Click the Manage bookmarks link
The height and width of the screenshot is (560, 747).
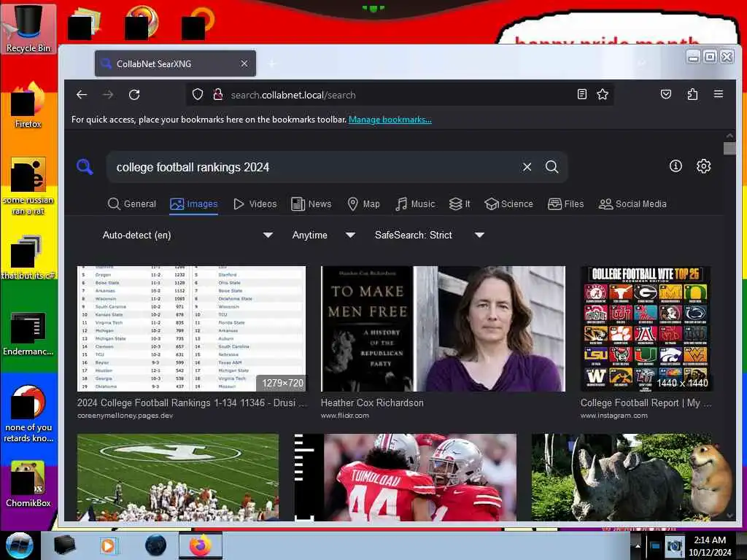(390, 120)
